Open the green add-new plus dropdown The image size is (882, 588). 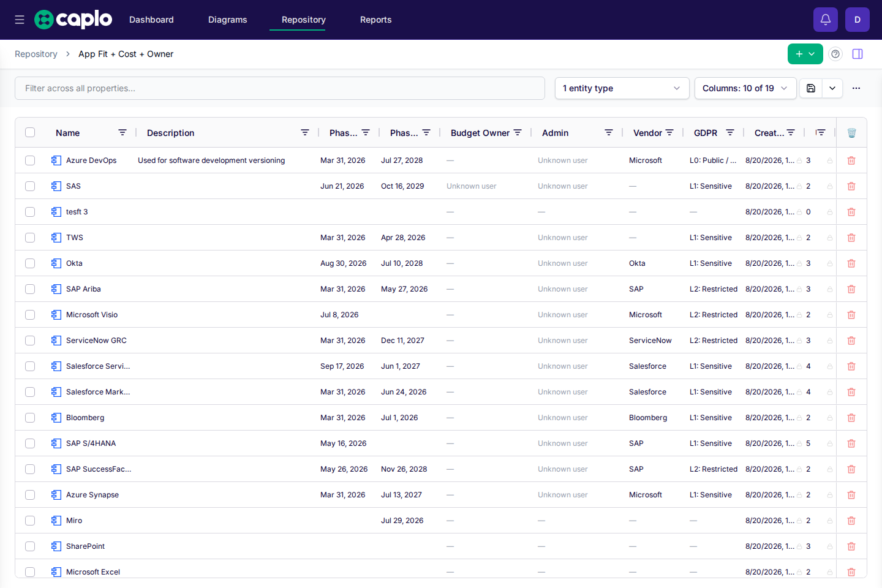click(805, 54)
